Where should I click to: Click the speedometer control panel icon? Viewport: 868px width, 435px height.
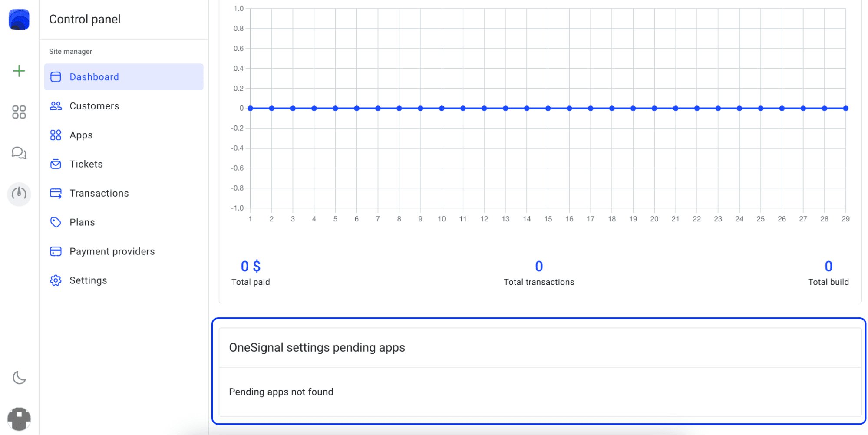(x=19, y=194)
